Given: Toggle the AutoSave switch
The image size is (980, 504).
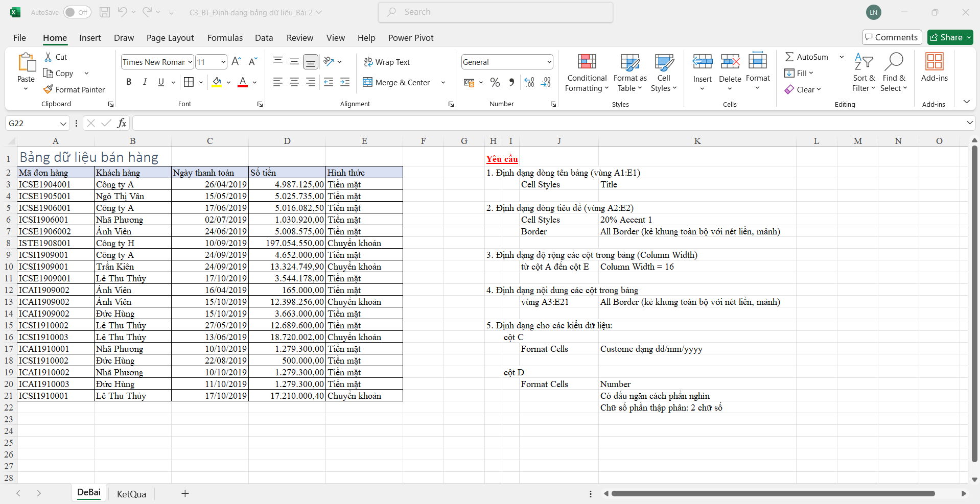Looking at the screenshot, I should coord(77,12).
